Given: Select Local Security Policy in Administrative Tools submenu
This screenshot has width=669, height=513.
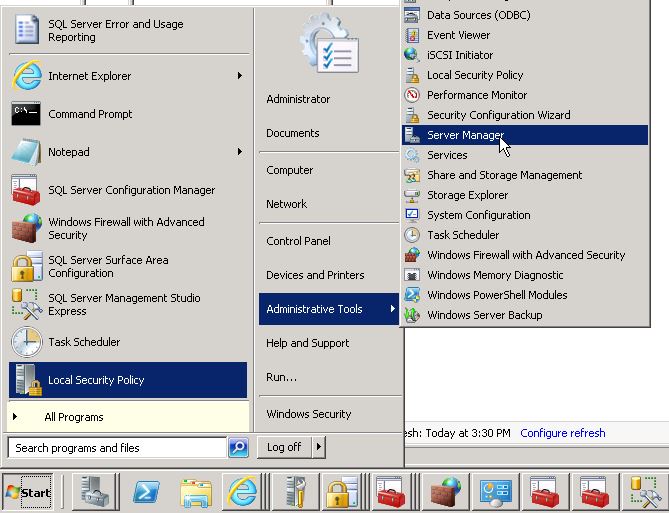Looking at the screenshot, I should 525,75.
